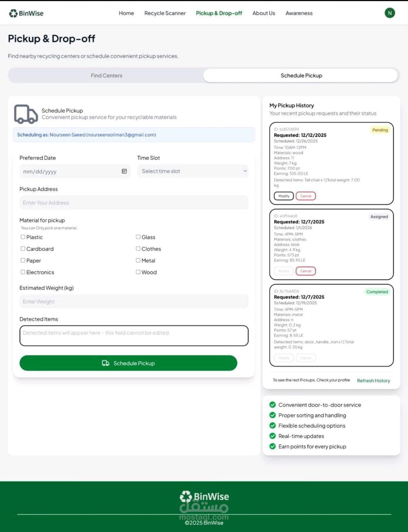
Task: Tick the Electronics material checkbox
Action: click(x=23, y=272)
